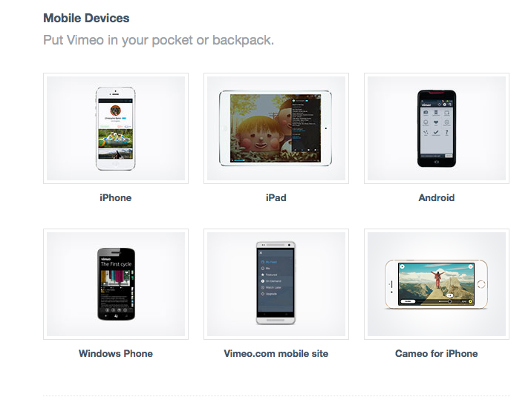Open the Cameo for iPhone thumbnail
531x420 pixels.
pyautogui.click(x=437, y=284)
